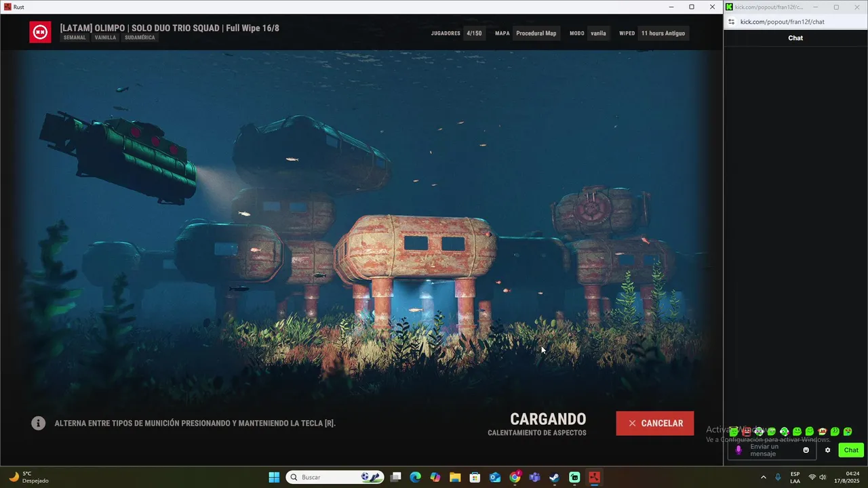This screenshot has height=488, width=868.
Task: Click the purple microphone icon in chat
Action: coord(738,450)
